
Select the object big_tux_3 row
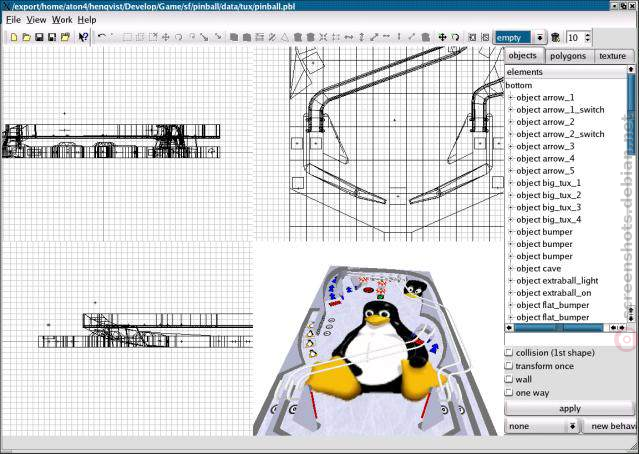(x=549, y=207)
